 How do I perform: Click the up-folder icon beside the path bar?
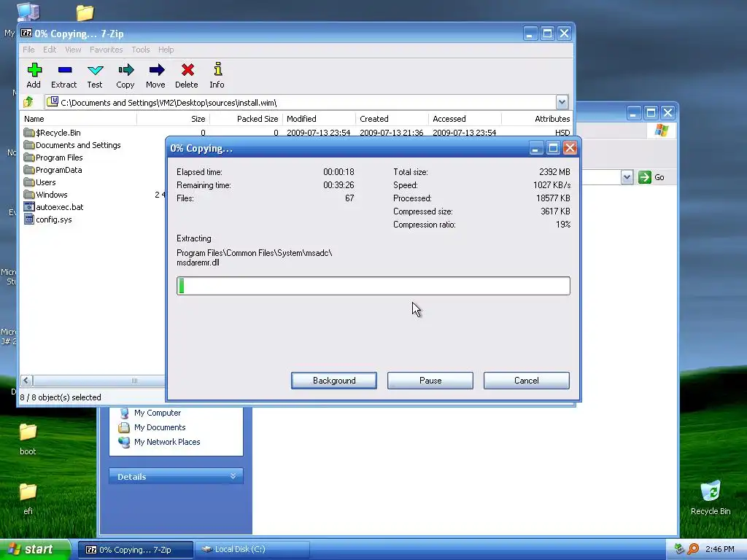pos(28,102)
